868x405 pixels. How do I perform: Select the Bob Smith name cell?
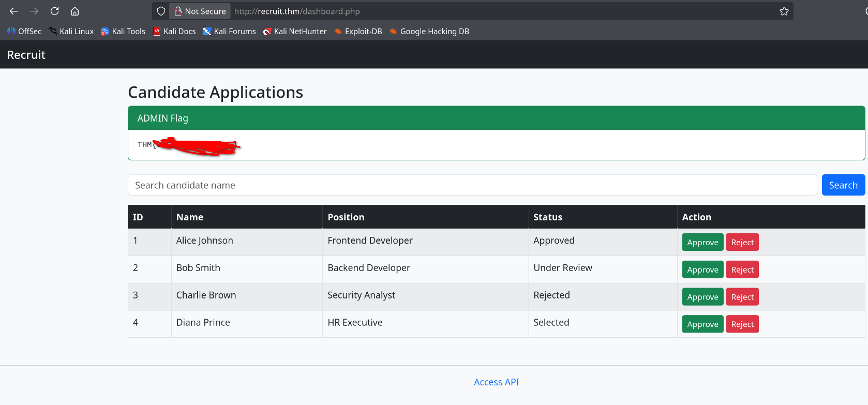247,269
